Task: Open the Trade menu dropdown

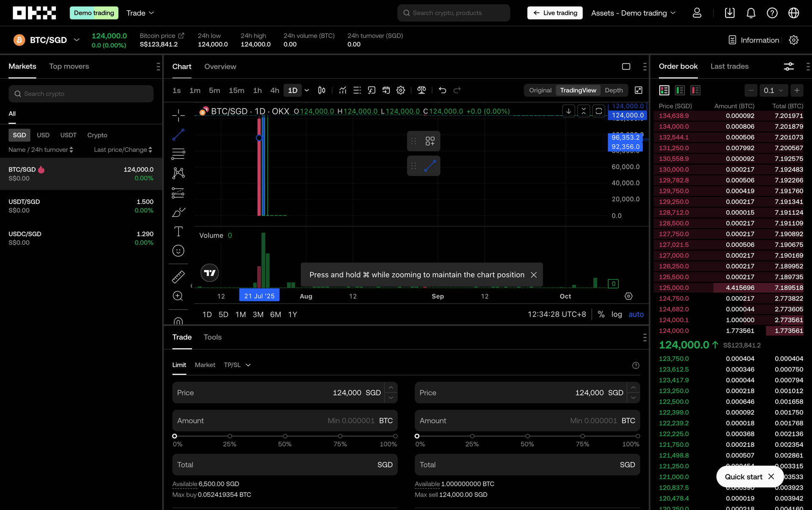Action: tap(140, 13)
